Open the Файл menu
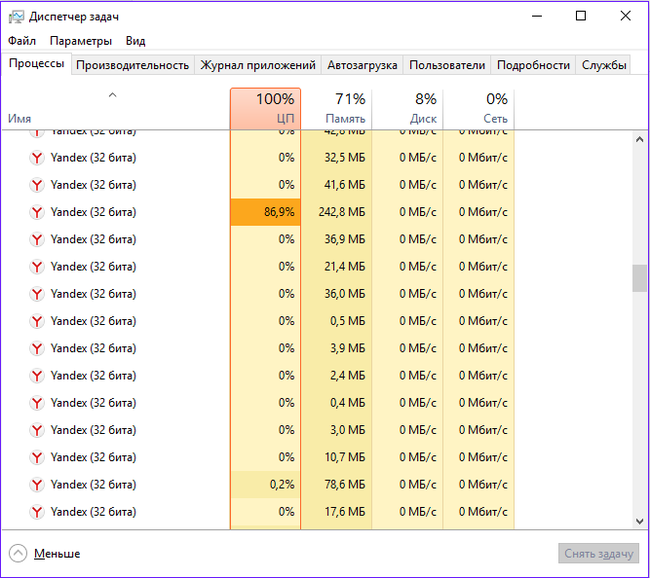Image resolution: width=650 pixels, height=578 pixels. (22, 41)
